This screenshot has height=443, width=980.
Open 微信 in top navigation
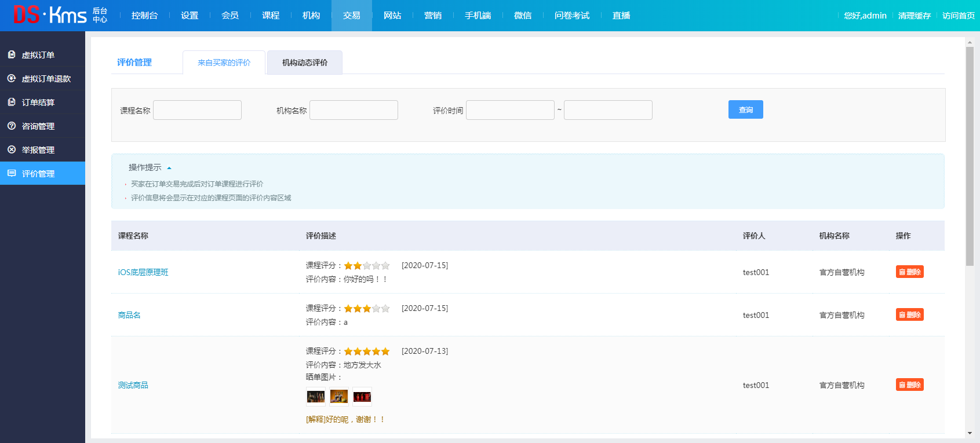523,16
